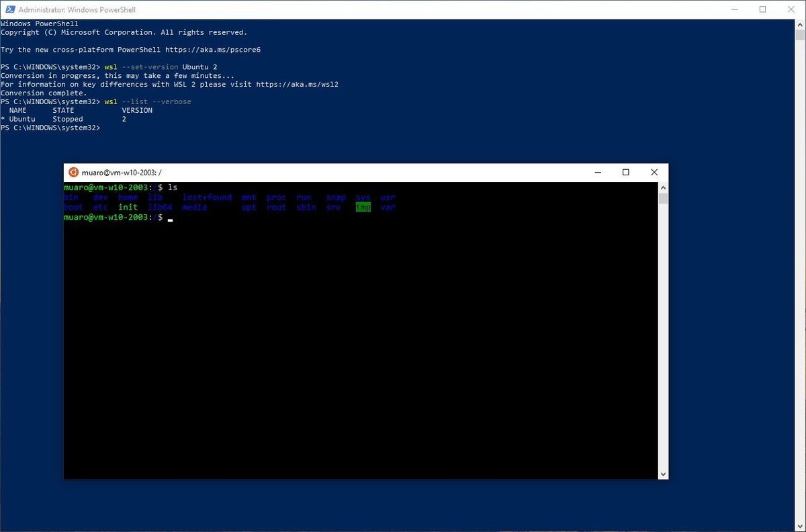Click the blue snap directory name
Screen dimensions: 806x532
(335, 197)
